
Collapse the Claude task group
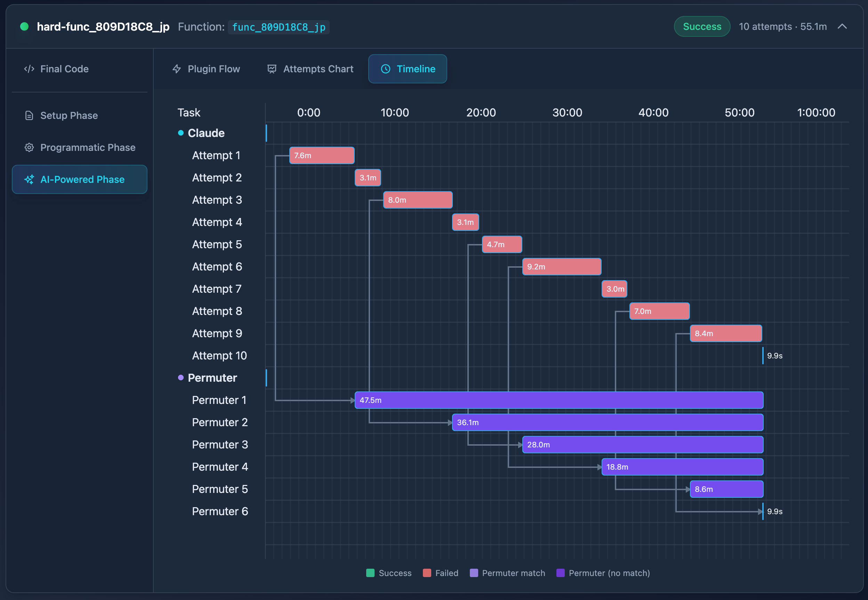pos(206,133)
